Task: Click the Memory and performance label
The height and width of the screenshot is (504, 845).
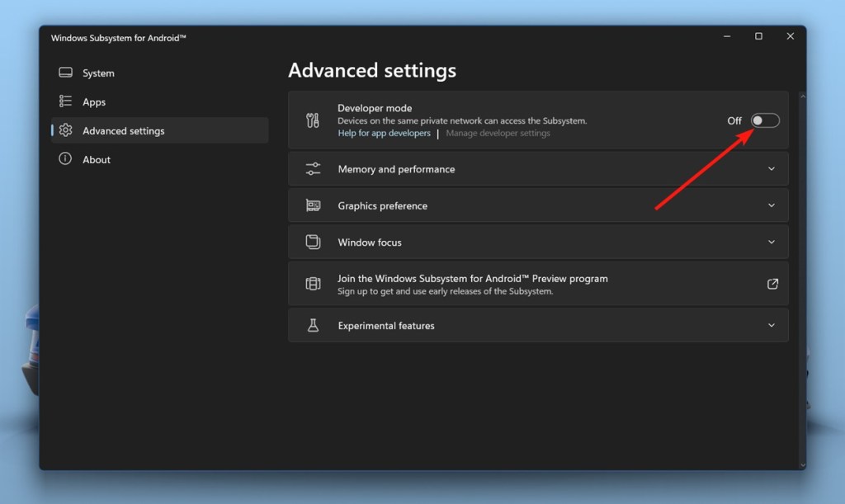Action: [x=396, y=169]
